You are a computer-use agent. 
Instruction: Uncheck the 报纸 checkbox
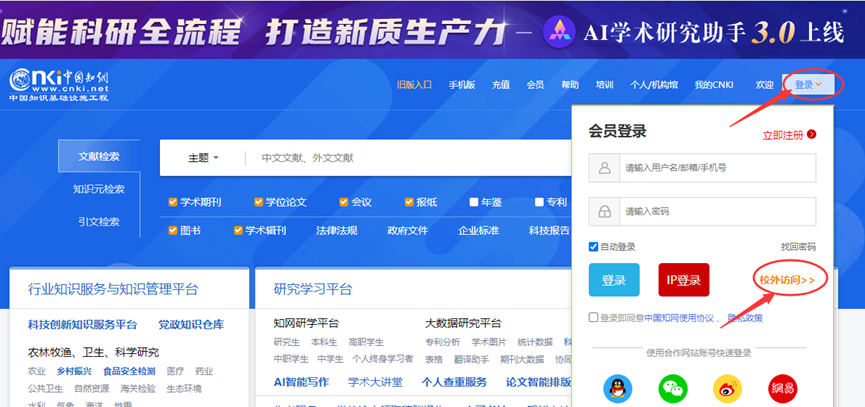(x=409, y=202)
